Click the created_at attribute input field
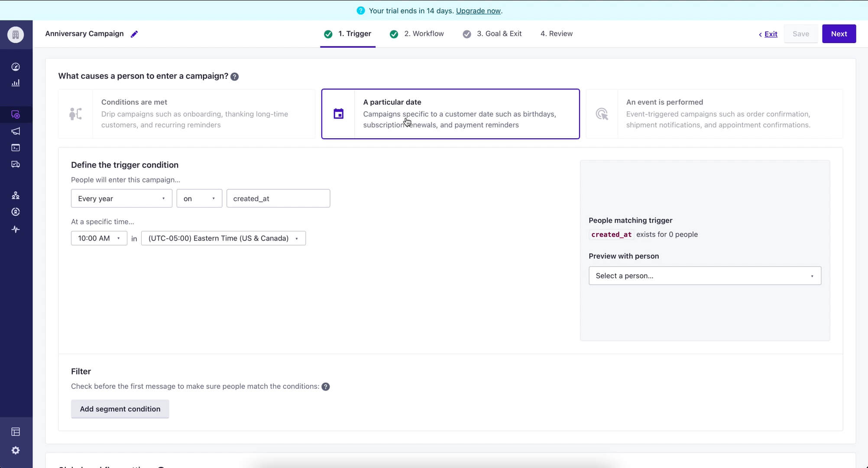The width and height of the screenshot is (868, 468). [278, 198]
